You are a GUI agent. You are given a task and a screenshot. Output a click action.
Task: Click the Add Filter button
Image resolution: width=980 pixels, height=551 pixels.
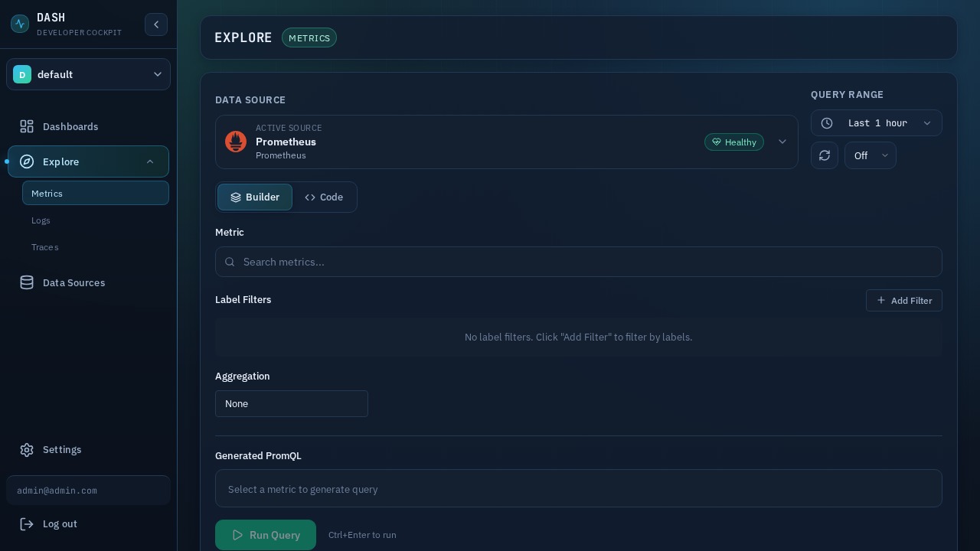tap(904, 300)
